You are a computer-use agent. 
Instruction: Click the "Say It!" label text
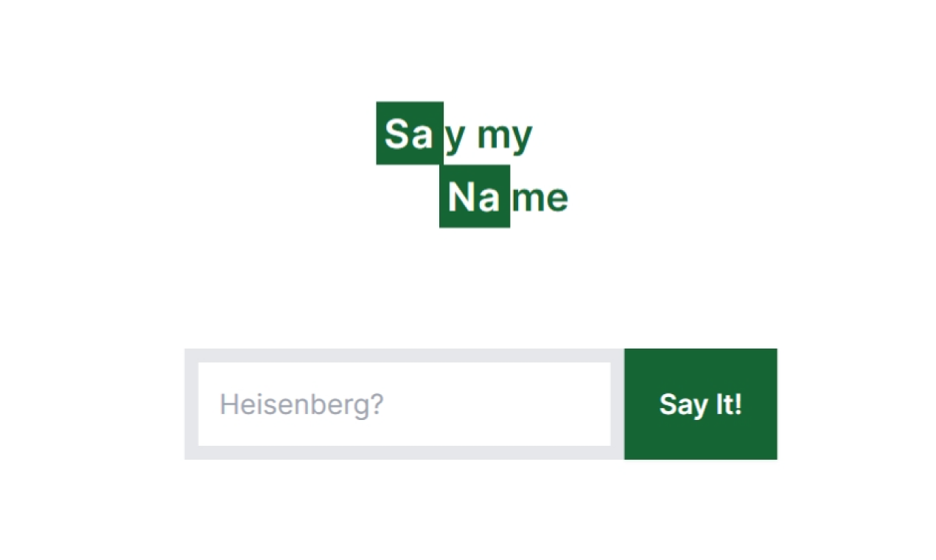[699, 404]
